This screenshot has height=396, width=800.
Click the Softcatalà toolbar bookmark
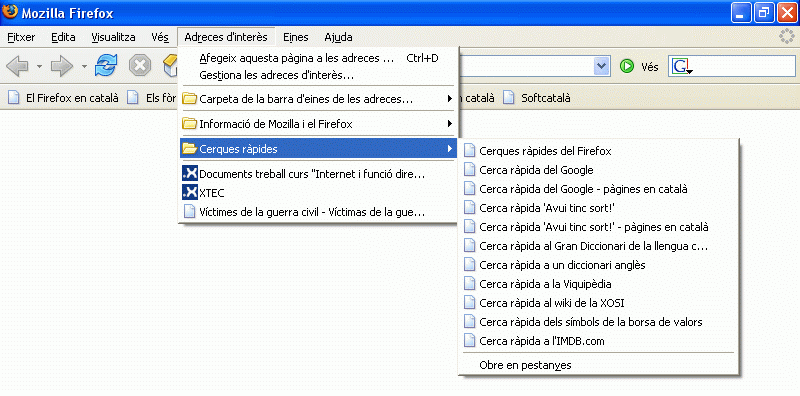[537, 97]
